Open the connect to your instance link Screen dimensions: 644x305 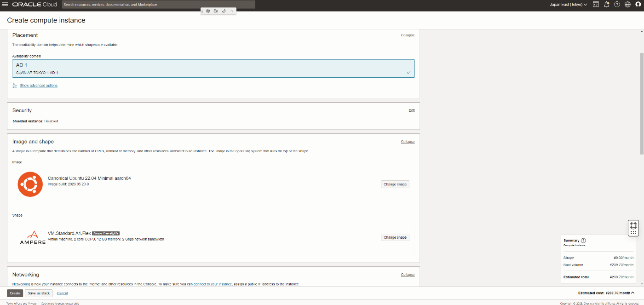coord(213,284)
